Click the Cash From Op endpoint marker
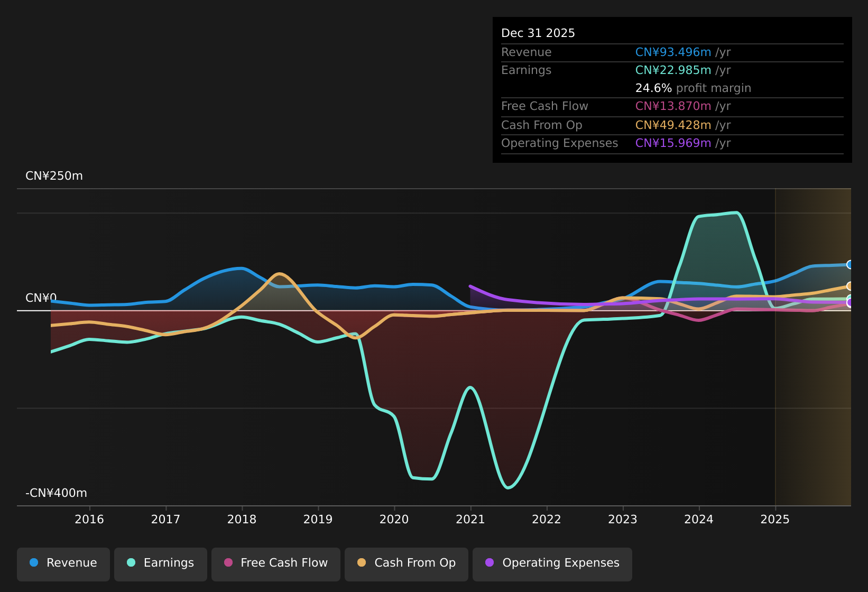Image resolution: width=868 pixels, height=592 pixels. (x=849, y=286)
